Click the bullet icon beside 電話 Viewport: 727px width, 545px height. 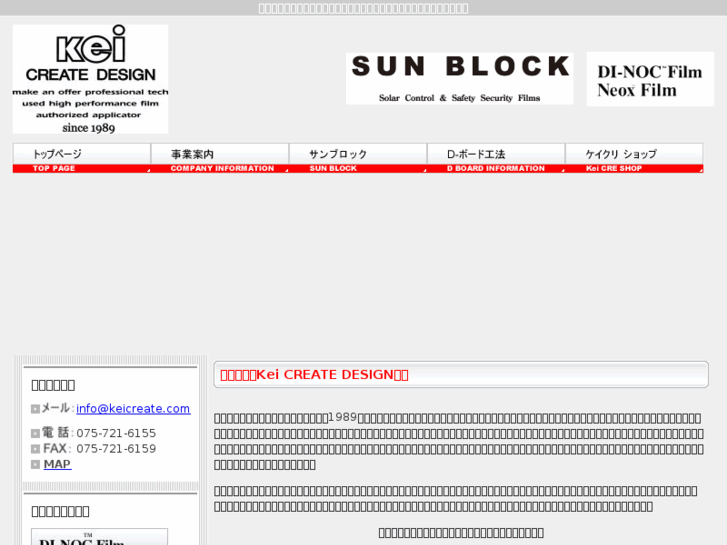pyautogui.click(x=35, y=434)
